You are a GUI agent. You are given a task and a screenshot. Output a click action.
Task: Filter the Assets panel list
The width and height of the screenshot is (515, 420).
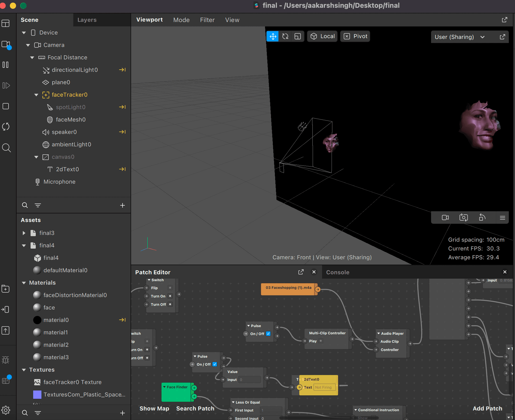[x=38, y=413]
